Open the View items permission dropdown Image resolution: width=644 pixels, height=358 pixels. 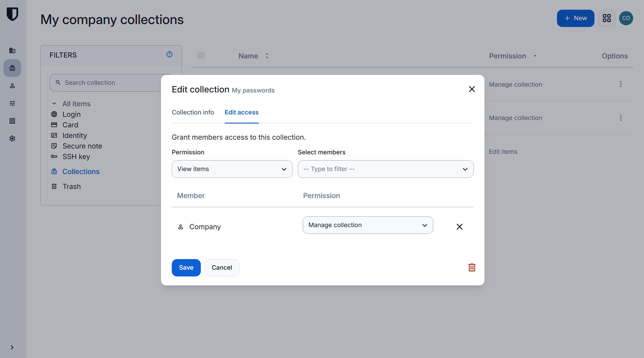(x=232, y=169)
